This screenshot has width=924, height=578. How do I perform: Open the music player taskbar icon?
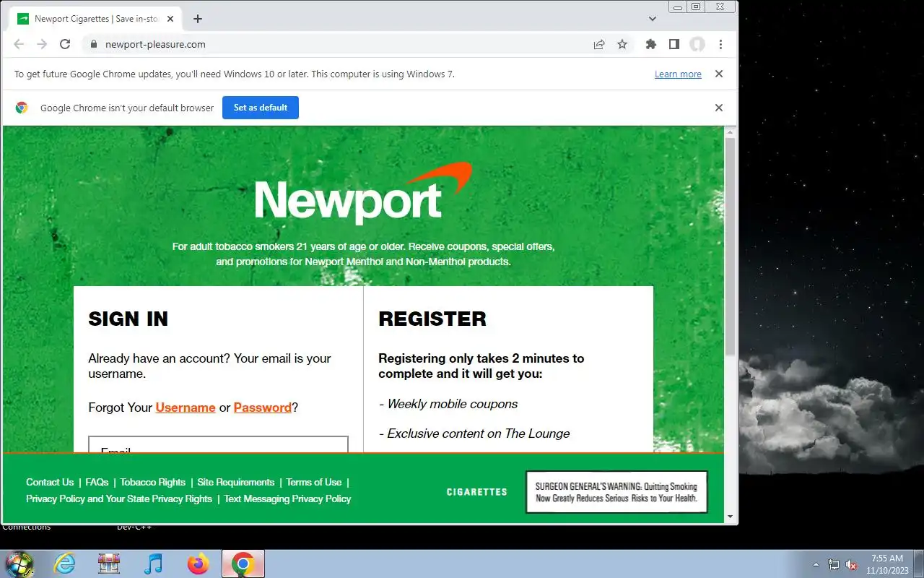[153, 564]
